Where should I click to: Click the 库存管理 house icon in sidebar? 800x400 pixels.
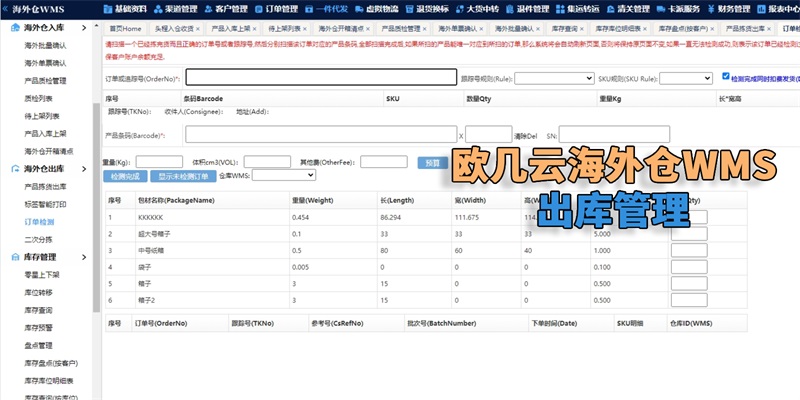point(15,257)
